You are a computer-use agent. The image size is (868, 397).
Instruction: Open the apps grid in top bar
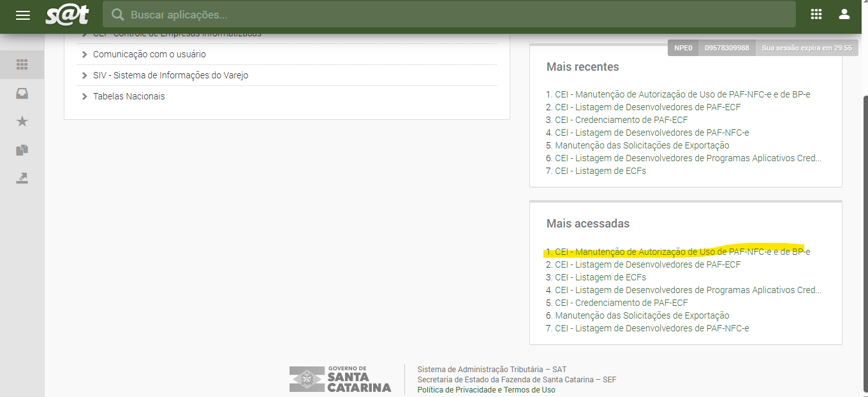point(816,15)
